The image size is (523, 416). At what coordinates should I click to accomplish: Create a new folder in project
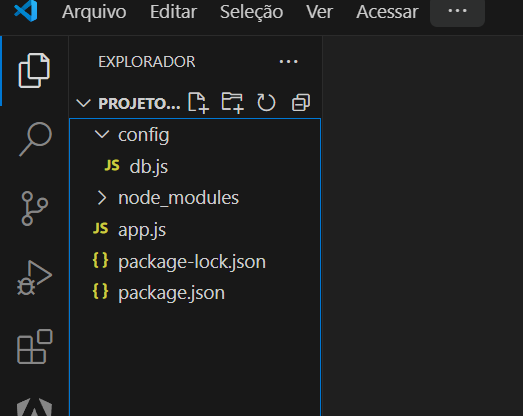(232, 103)
